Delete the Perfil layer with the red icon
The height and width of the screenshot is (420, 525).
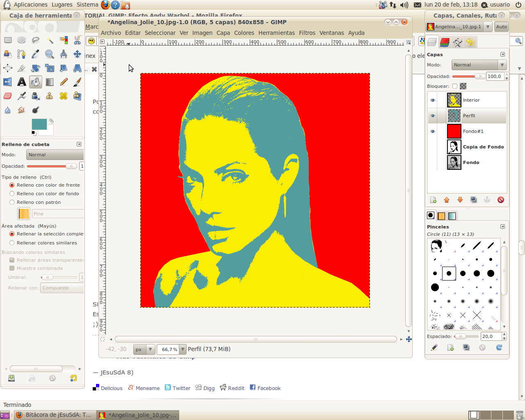(x=500, y=200)
